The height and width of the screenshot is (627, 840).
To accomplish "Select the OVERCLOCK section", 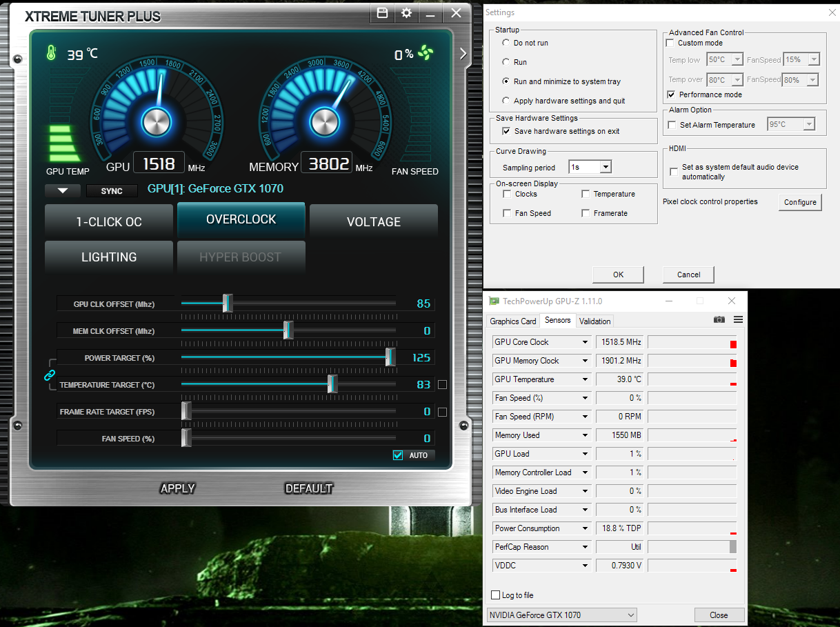I will 241,220.
